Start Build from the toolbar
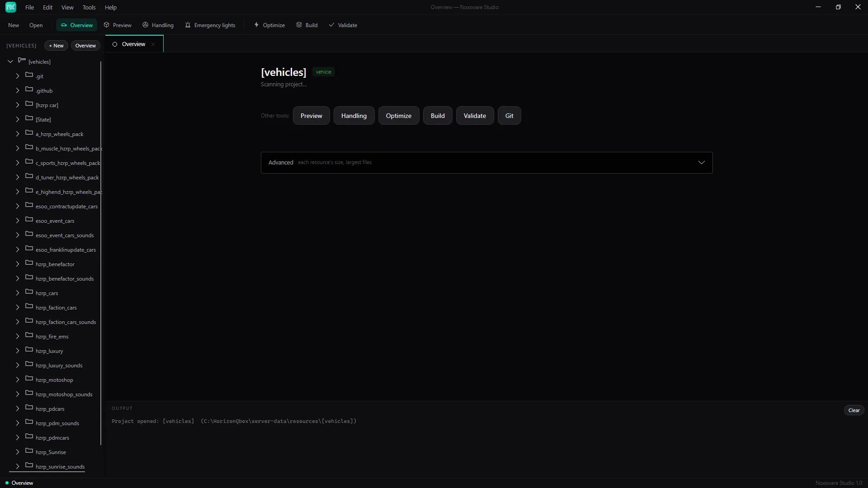Viewport: 868px width, 488px height. (307, 25)
